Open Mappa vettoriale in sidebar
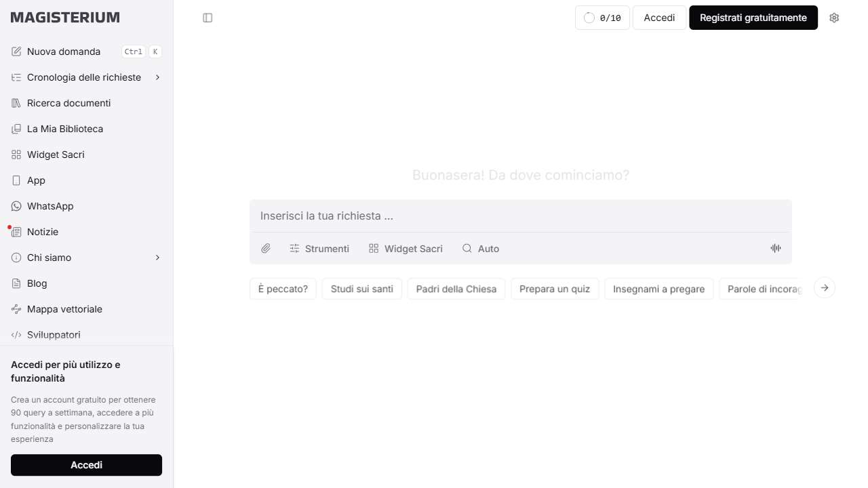The height and width of the screenshot is (488, 868). click(64, 309)
